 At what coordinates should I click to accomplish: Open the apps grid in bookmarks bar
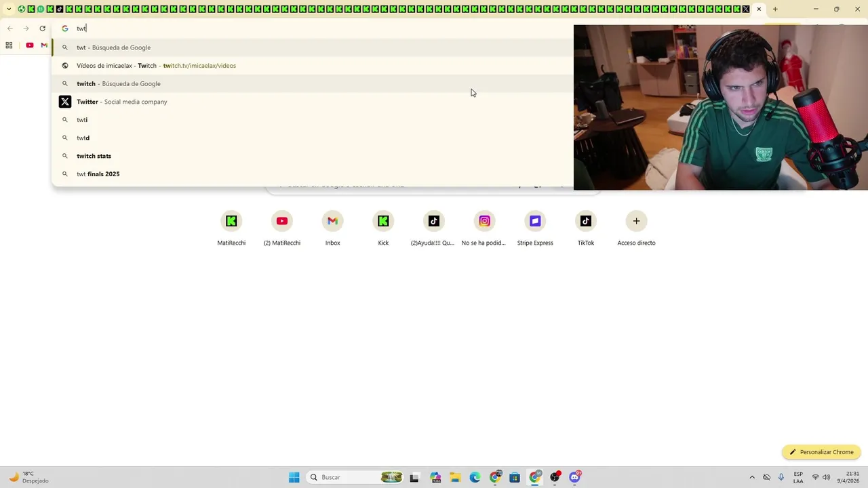point(9,45)
